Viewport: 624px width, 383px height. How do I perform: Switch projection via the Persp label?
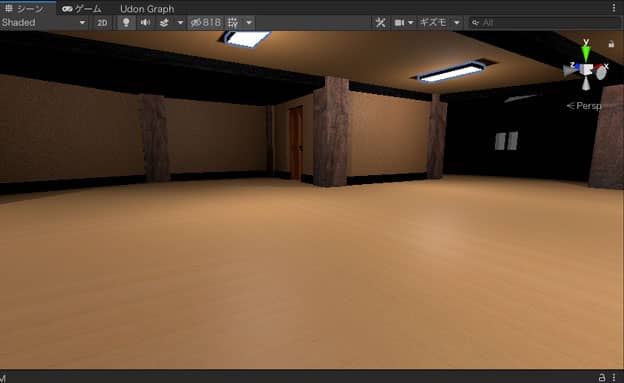pos(584,106)
